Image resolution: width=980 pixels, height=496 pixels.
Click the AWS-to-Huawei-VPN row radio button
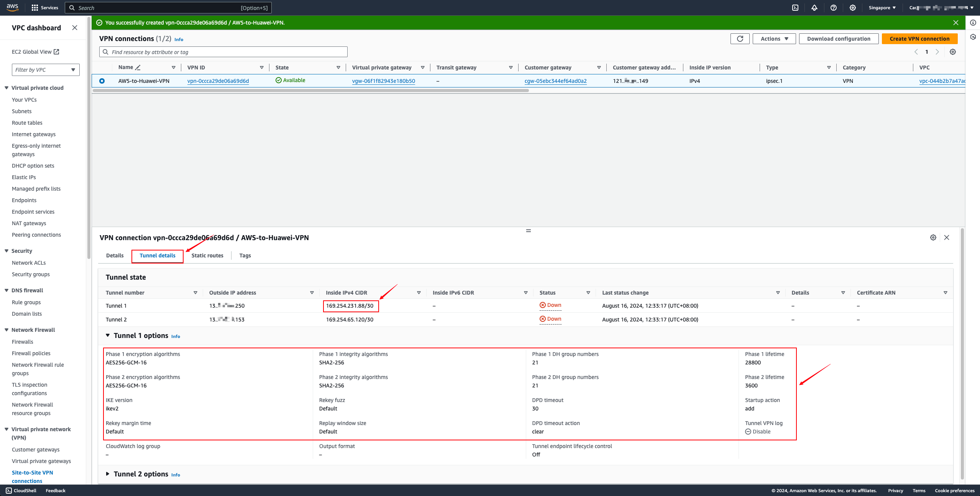click(x=102, y=81)
